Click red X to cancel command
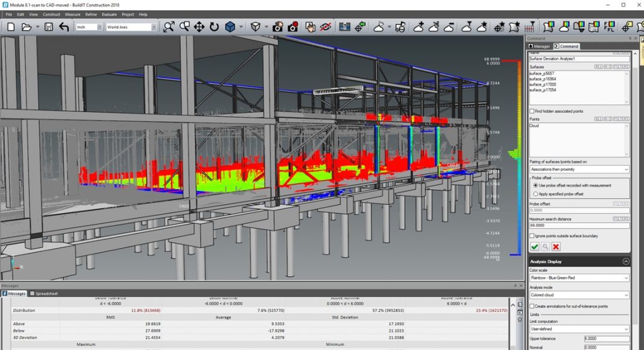The height and width of the screenshot is (350, 644). pos(556,247)
